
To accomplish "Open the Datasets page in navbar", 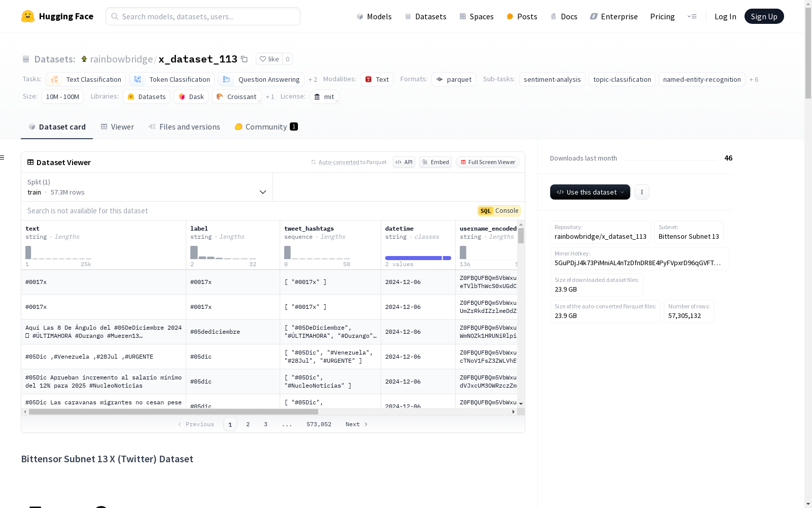I will [x=425, y=17].
